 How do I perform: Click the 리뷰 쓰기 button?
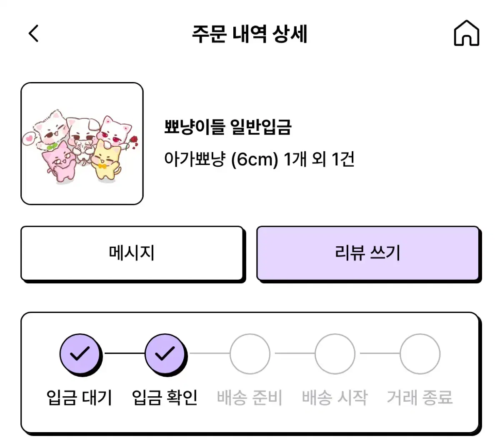tap(368, 253)
